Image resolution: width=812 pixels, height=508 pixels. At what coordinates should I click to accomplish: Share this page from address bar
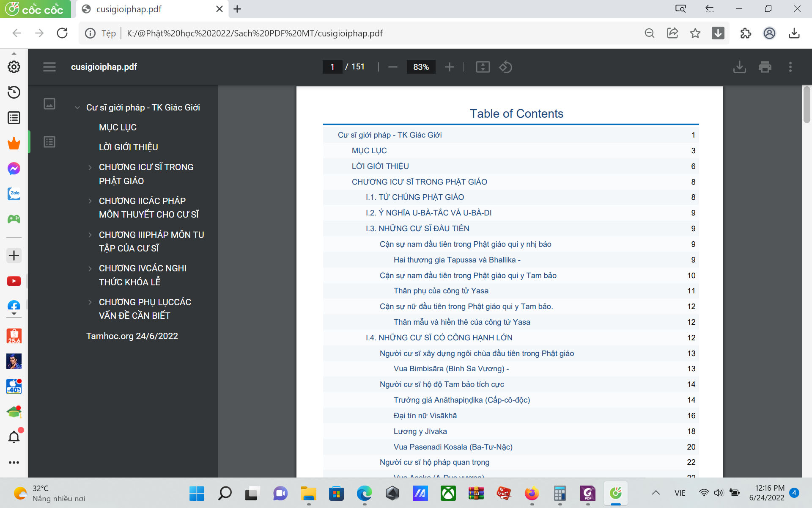tap(672, 33)
